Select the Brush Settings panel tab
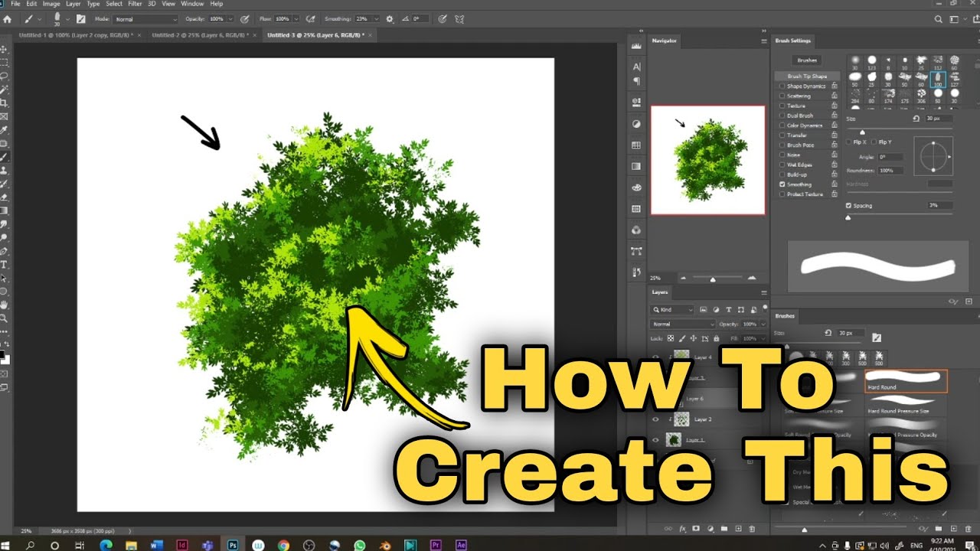The height and width of the screenshot is (551, 980). point(792,41)
